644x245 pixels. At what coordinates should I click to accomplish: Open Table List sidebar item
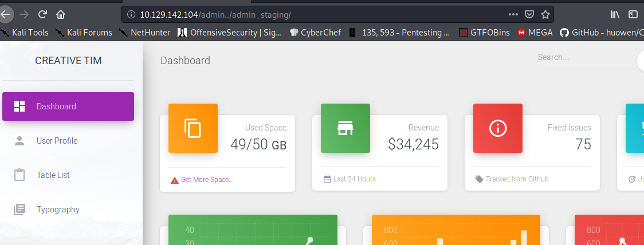coord(53,175)
